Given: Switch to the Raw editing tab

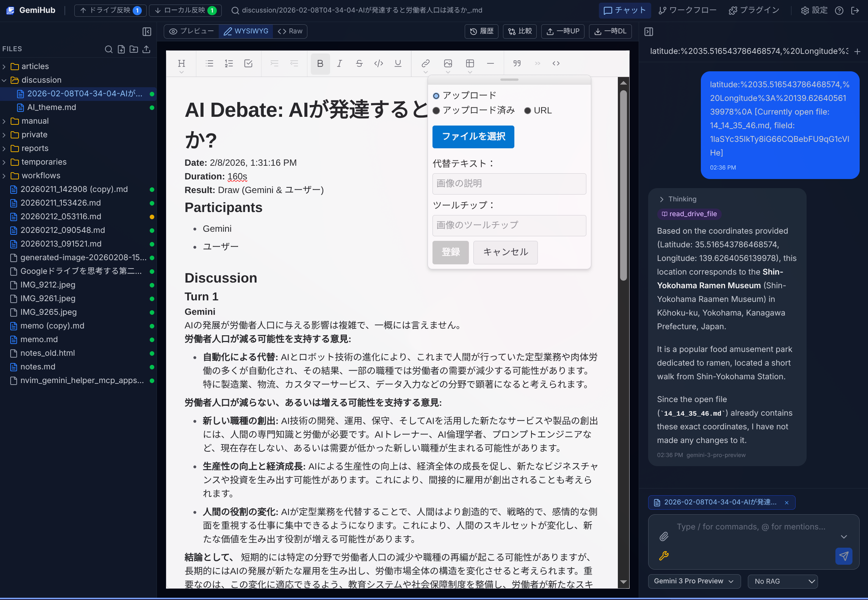Looking at the screenshot, I should (290, 31).
